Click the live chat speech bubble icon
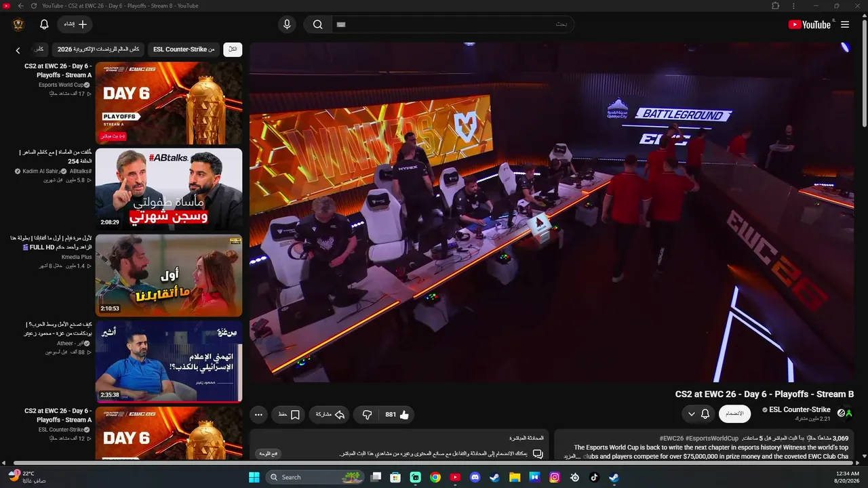This screenshot has width=868, height=488. pyautogui.click(x=538, y=454)
